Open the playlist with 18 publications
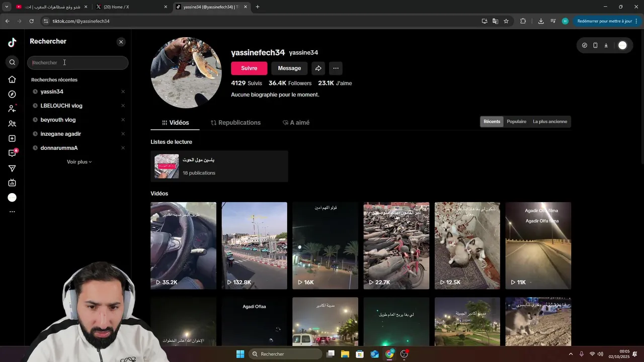This screenshot has height=362, width=644. (x=219, y=166)
